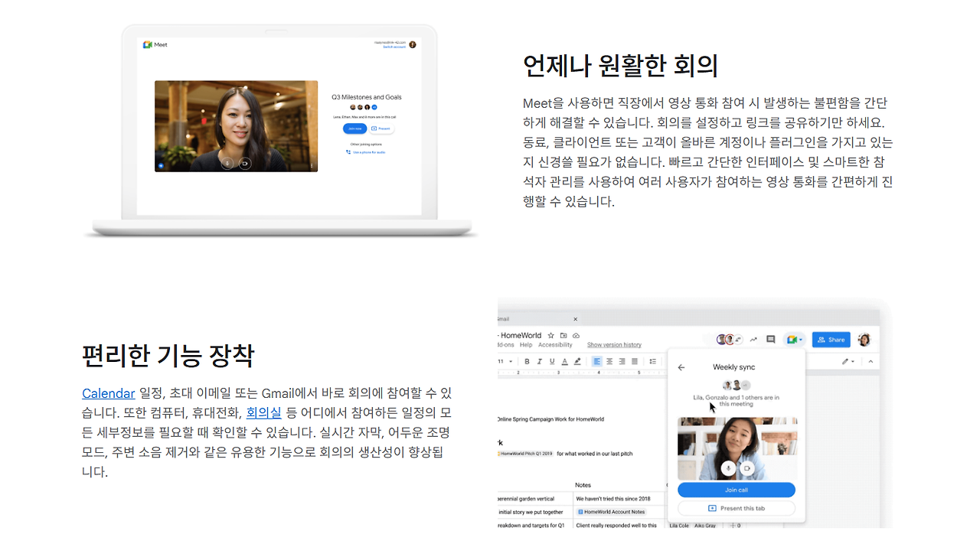Collapse the Docs toolbar with up chevron
The width and height of the screenshot is (980, 557).
[x=871, y=361]
